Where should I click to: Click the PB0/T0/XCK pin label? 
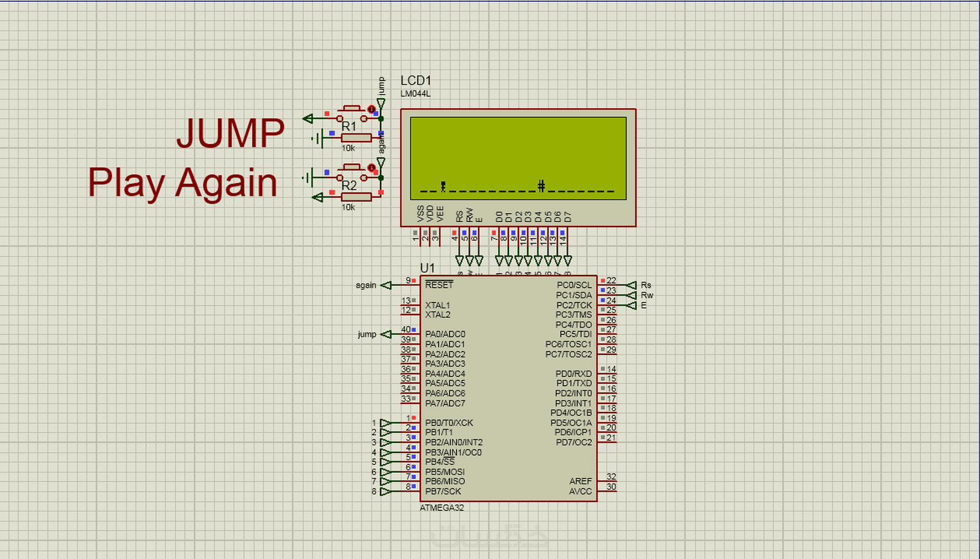449,423
